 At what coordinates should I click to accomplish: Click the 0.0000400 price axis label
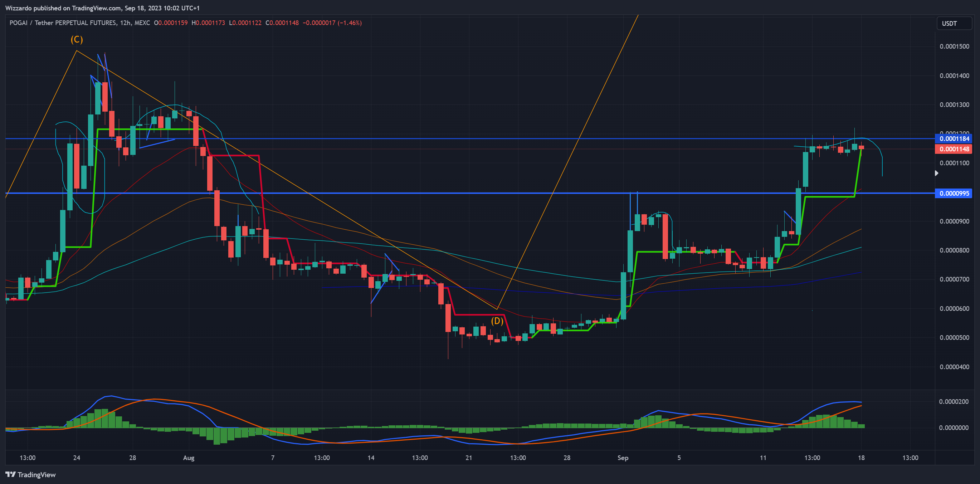[x=954, y=367]
